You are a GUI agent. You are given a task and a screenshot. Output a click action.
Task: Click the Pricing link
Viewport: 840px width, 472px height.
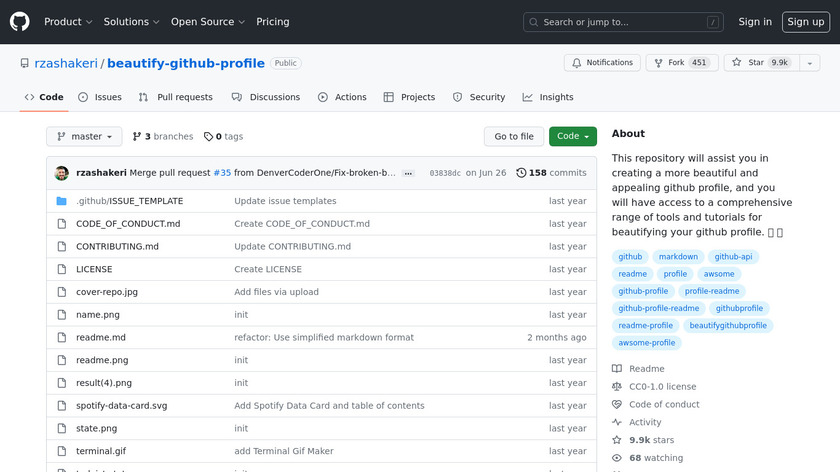point(273,22)
